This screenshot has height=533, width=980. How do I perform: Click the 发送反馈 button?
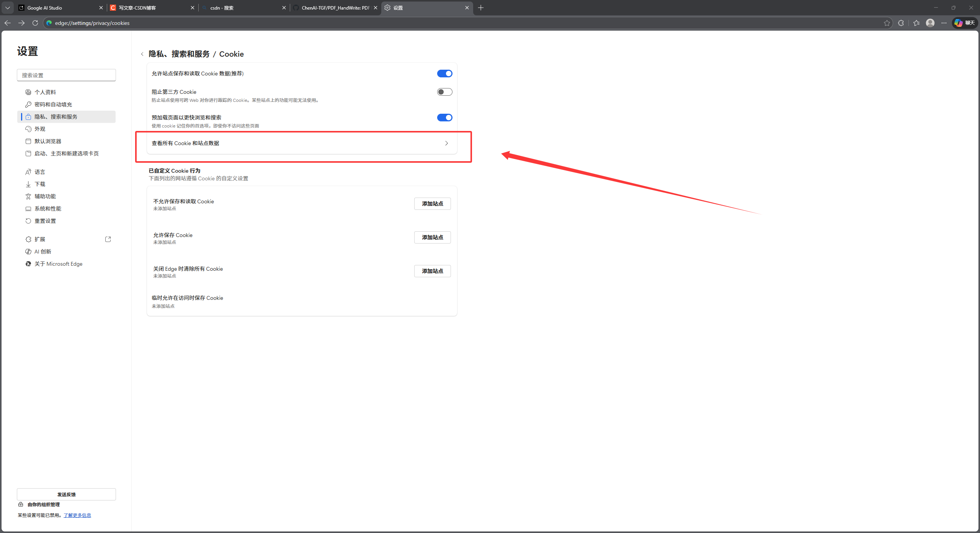(66, 494)
